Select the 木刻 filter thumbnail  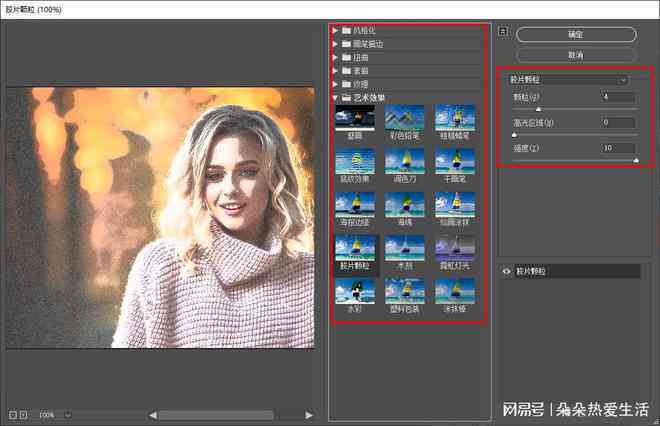tap(405, 248)
